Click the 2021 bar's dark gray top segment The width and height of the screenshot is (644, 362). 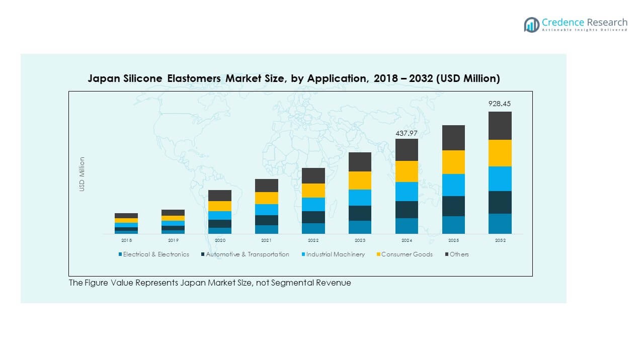[266, 186]
